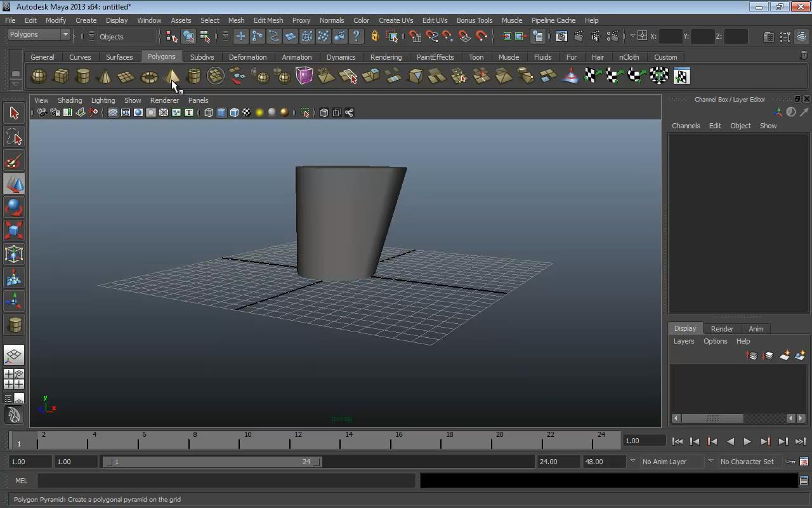The height and width of the screenshot is (508, 812).
Task: Select the Paint Selection tool
Action: (14, 161)
